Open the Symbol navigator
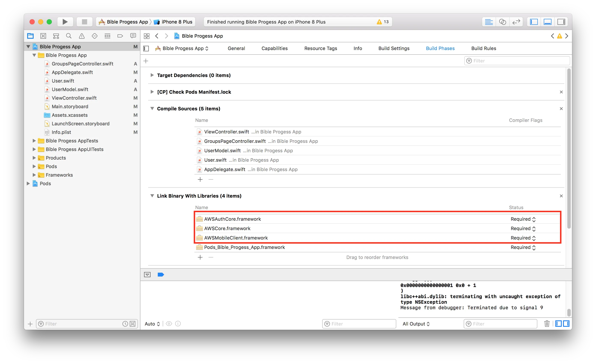Viewport: 596px width, 364px height. pos(56,36)
